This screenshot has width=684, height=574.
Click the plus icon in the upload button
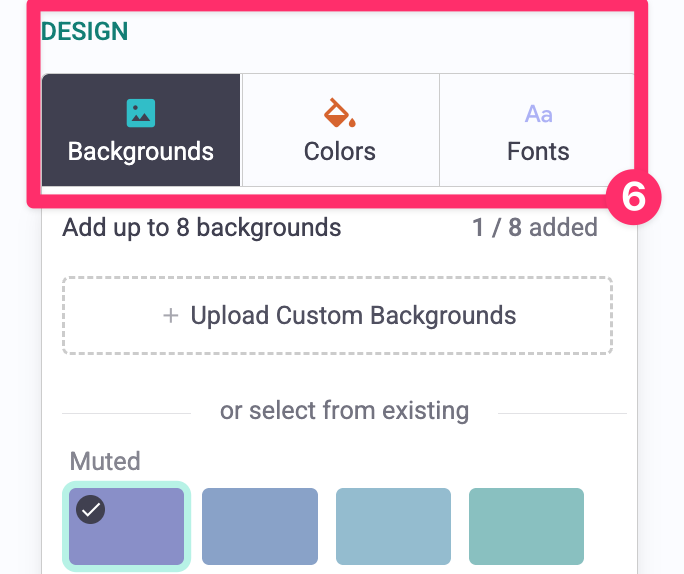(170, 316)
